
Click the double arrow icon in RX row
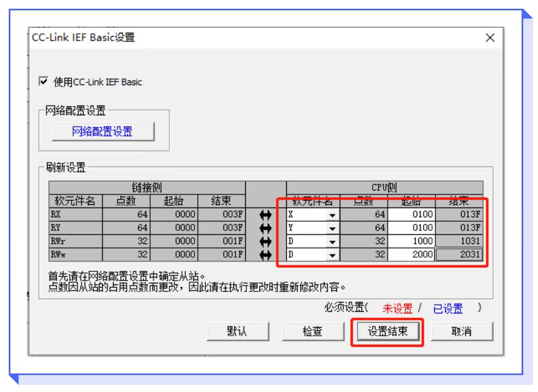[x=265, y=215]
